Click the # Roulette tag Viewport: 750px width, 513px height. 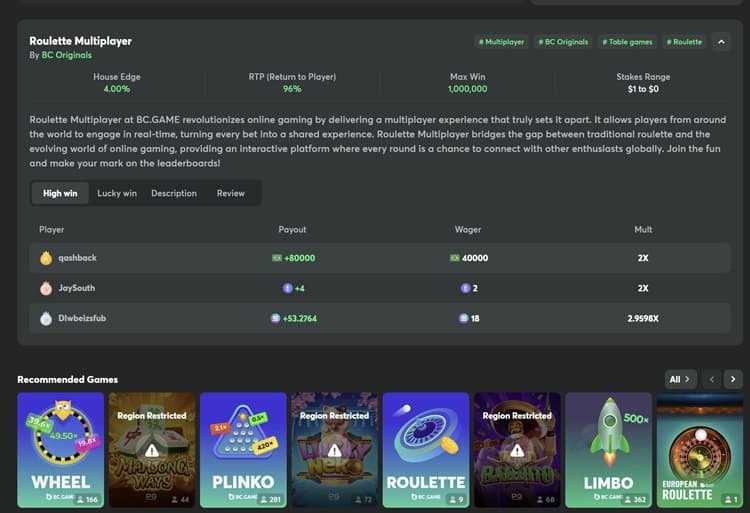click(x=685, y=42)
